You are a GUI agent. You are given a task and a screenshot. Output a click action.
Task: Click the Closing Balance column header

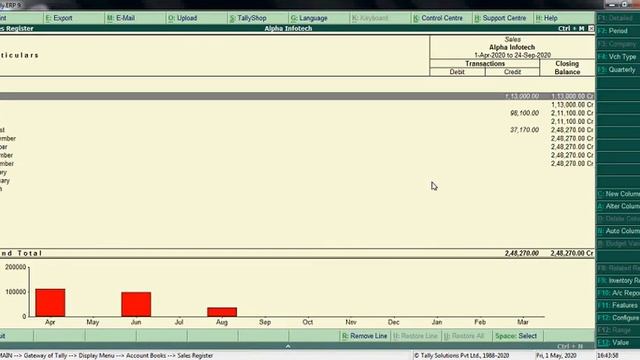(x=567, y=68)
